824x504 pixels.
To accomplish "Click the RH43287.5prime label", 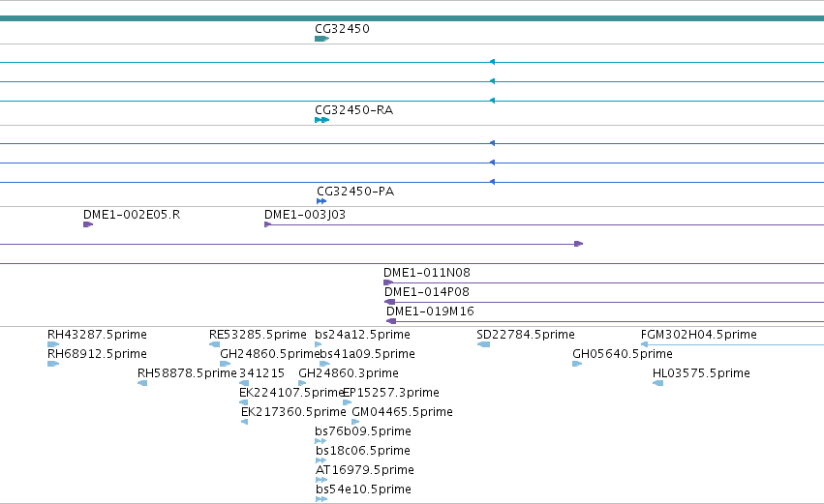I will (97, 335).
